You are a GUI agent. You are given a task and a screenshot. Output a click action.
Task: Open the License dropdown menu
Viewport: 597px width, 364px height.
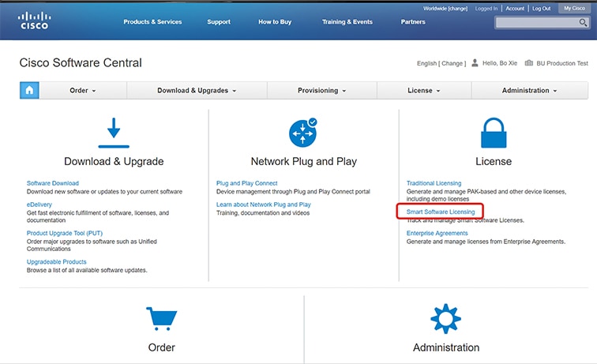tap(424, 91)
